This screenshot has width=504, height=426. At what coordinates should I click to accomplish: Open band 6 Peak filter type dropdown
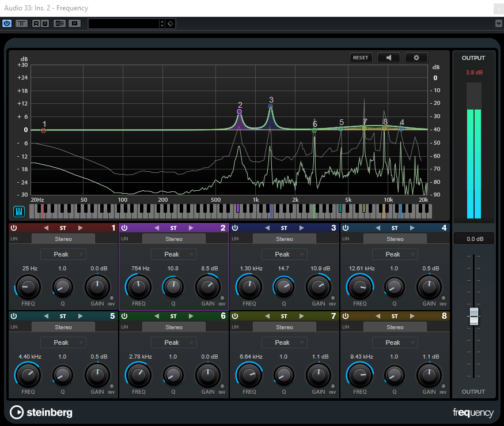[174, 342]
